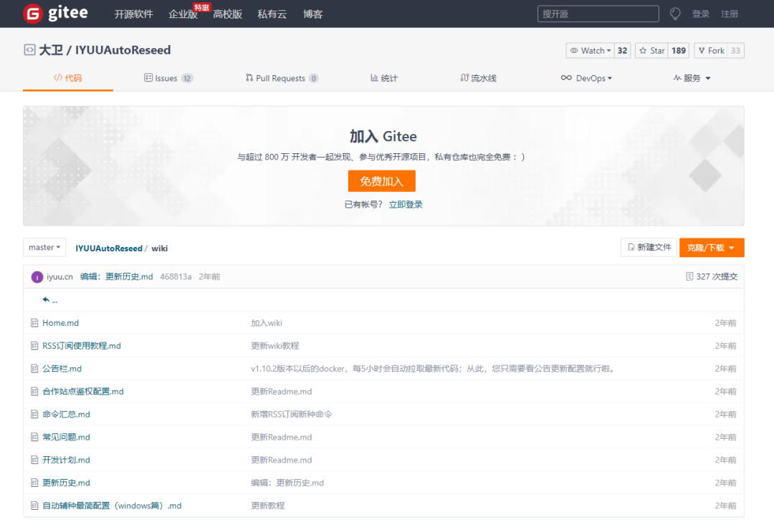This screenshot has height=532, width=774.
Task: View the 32 watchers count
Action: (x=623, y=50)
